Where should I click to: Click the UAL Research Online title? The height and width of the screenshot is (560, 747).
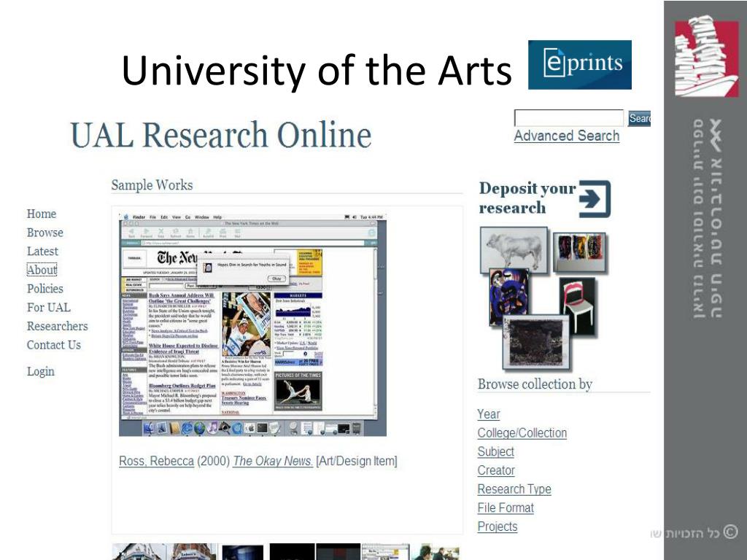pyautogui.click(x=220, y=134)
